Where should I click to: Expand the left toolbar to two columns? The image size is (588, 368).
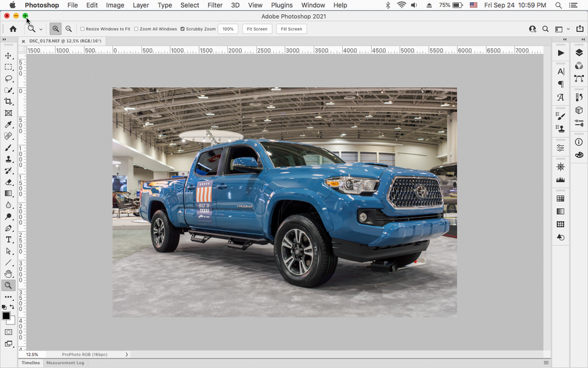pyautogui.click(x=4, y=40)
